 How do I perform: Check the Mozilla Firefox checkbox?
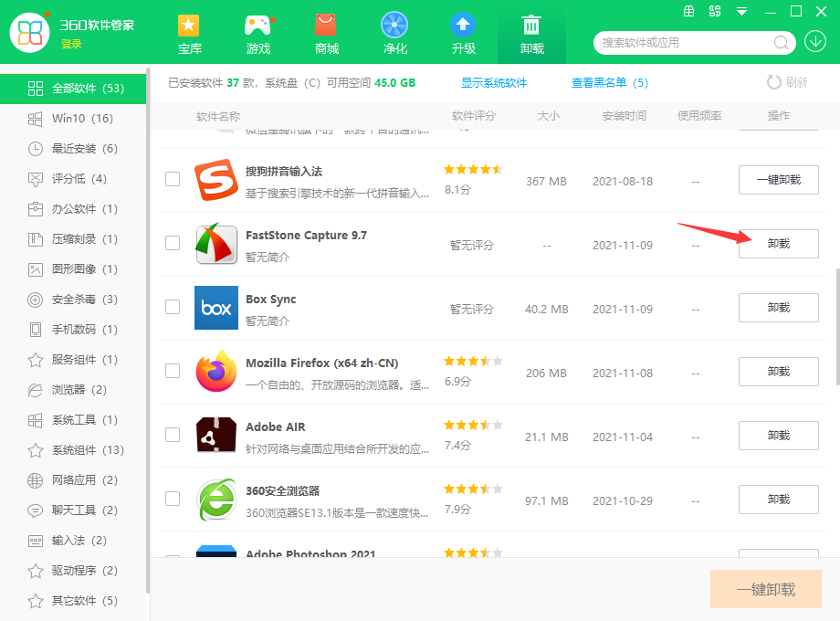pos(173,371)
